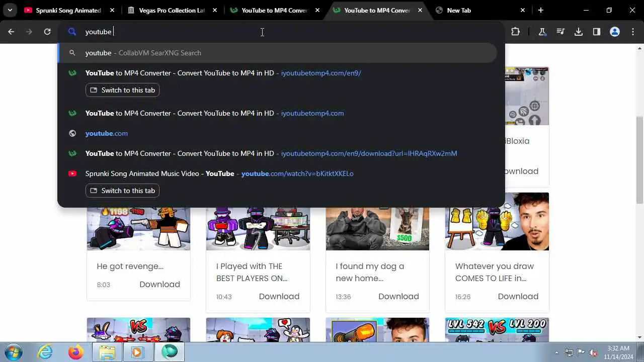Open the tab search chevron
Screen dimensions: 644x362
(x=10, y=10)
